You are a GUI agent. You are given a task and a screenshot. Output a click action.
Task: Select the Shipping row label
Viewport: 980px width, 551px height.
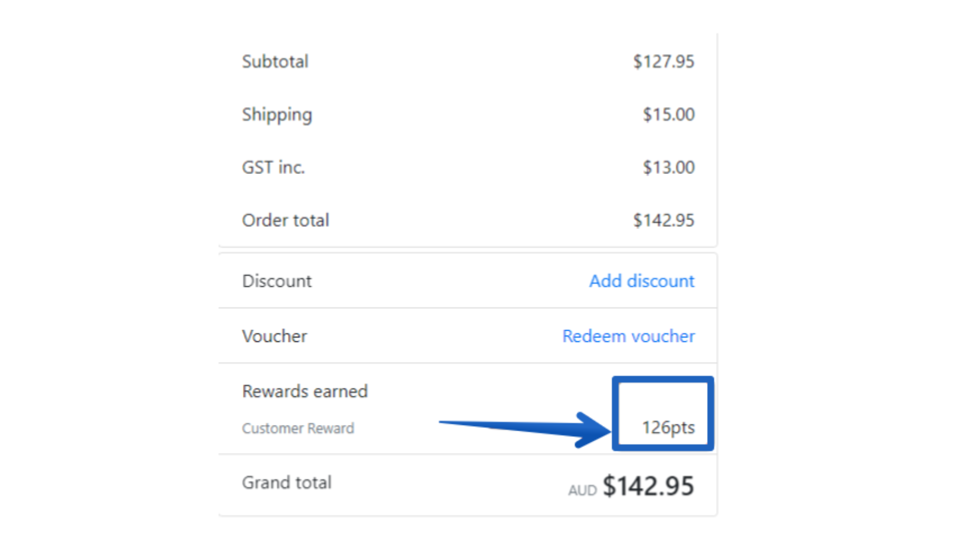[x=277, y=115]
